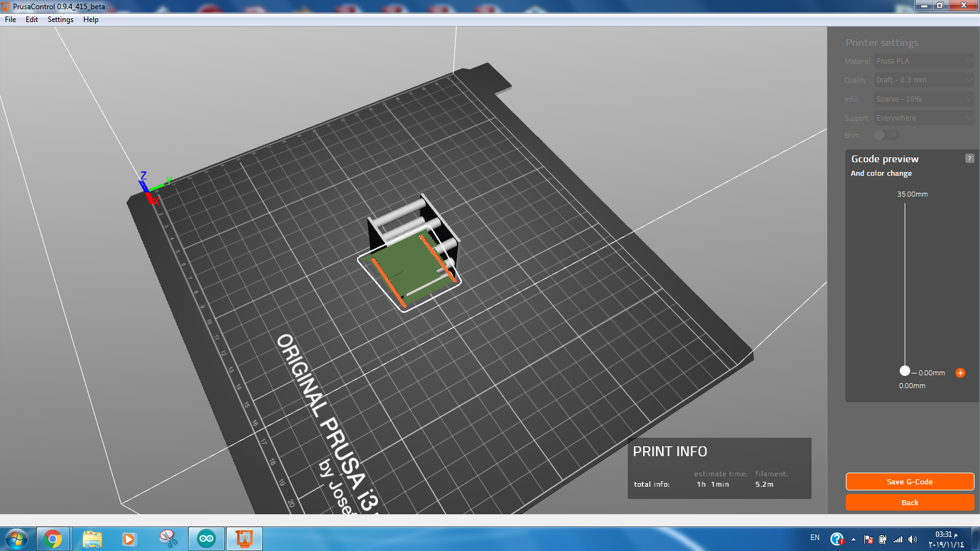Open the Edit menu
The width and height of the screenshot is (980, 551).
32,20
